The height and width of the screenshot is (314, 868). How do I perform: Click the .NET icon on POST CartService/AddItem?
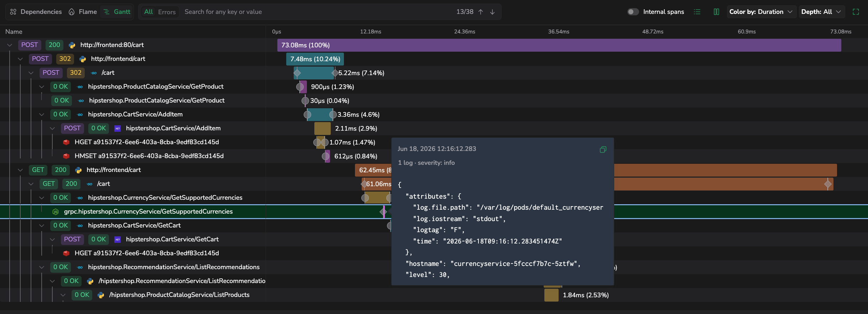(118, 129)
